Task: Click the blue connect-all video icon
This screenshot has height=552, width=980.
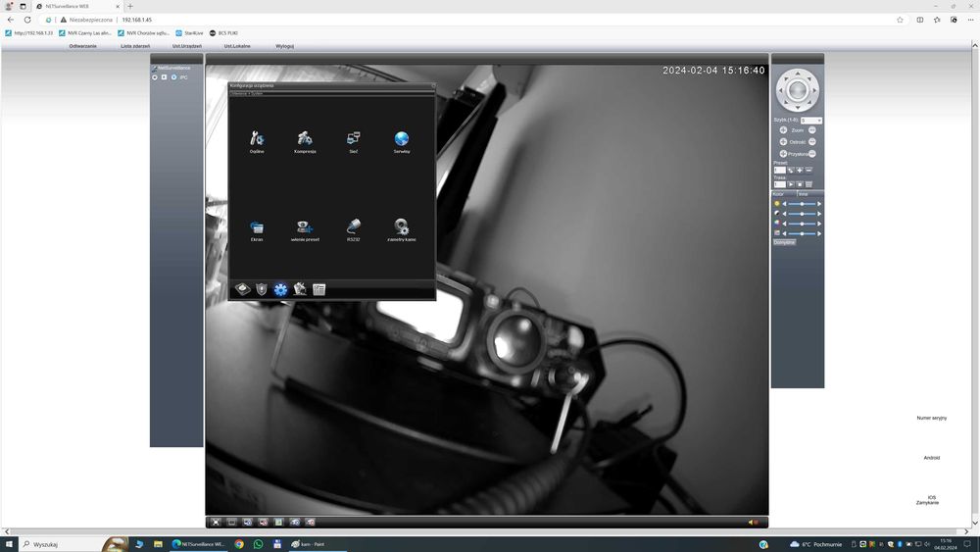Action: click(248, 522)
